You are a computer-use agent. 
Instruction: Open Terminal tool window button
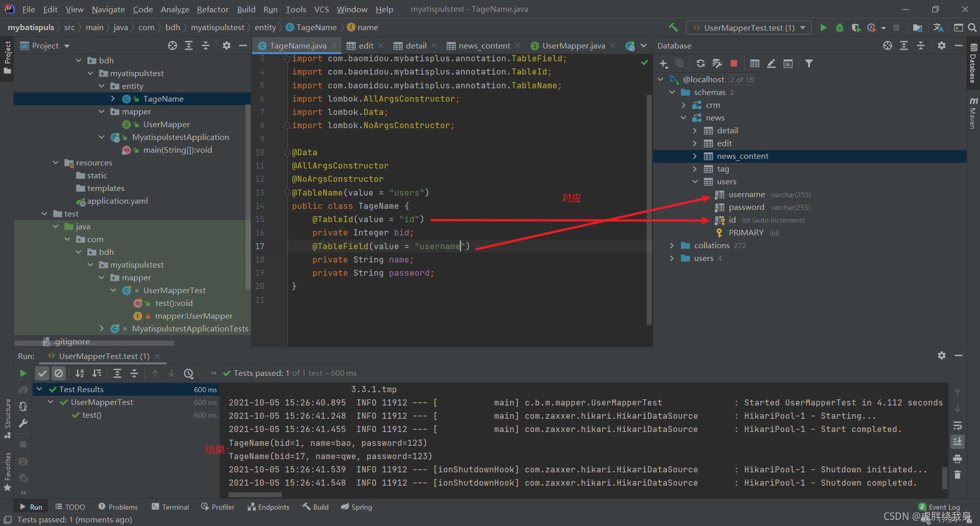pyautogui.click(x=170, y=507)
